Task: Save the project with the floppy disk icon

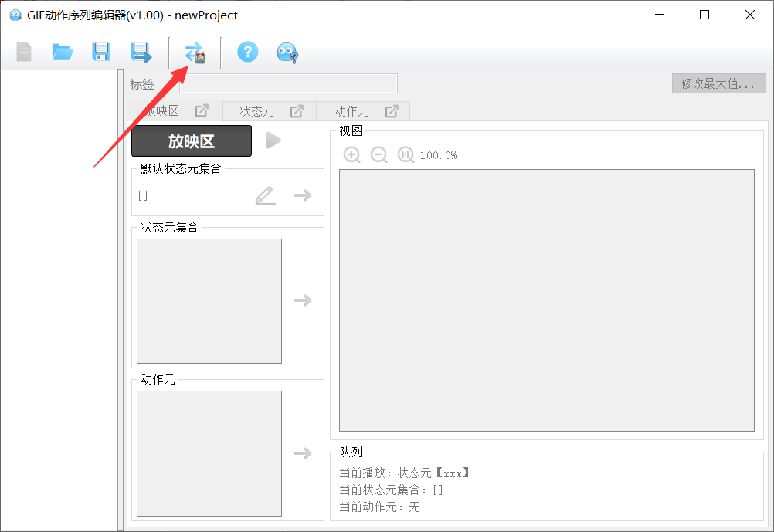Action: tap(101, 53)
